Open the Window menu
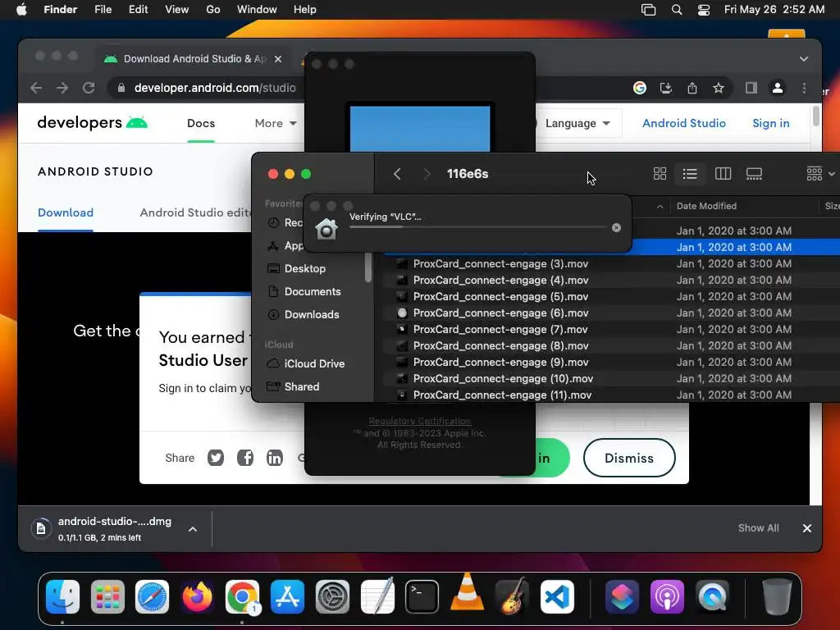 point(257,10)
